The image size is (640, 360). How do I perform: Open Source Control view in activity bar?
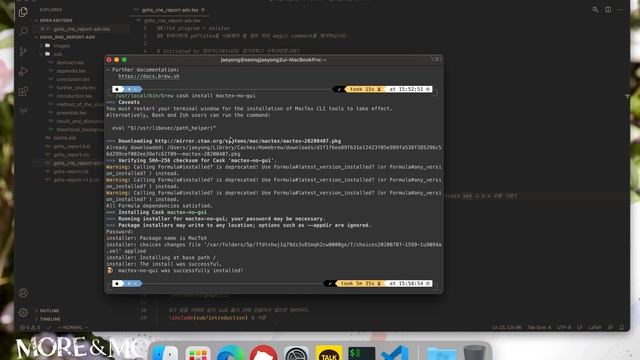[x=23, y=51]
